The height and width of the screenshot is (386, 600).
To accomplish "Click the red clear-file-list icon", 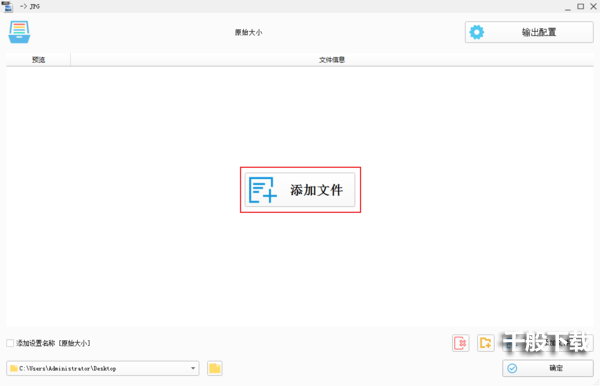I will click(x=461, y=343).
